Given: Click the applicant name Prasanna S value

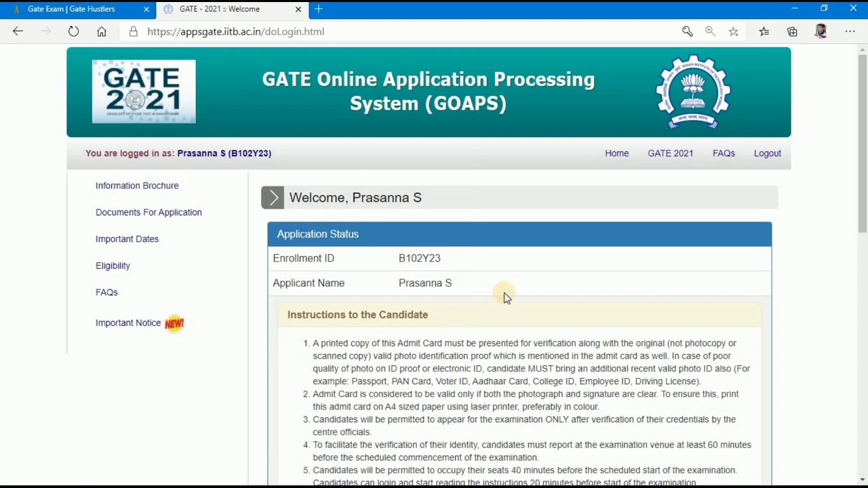Looking at the screenshot, I should click(425, 283).
